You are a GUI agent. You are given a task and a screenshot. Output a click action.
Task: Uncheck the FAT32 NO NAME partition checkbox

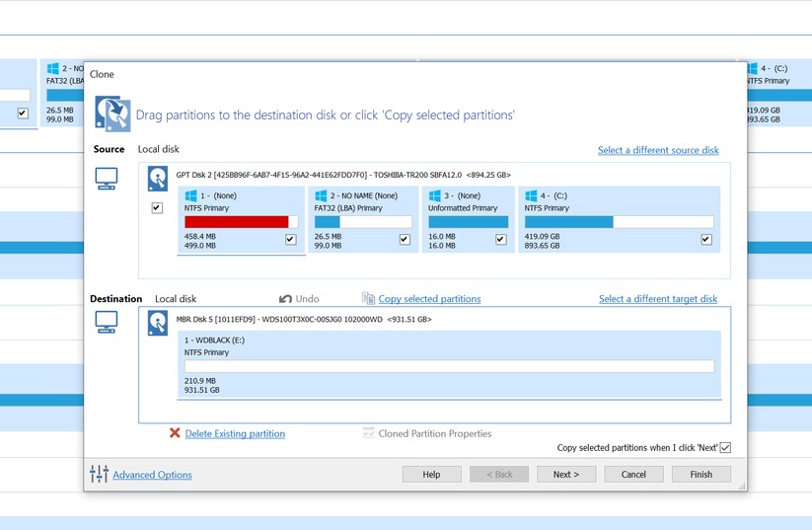tap(405, 239)
